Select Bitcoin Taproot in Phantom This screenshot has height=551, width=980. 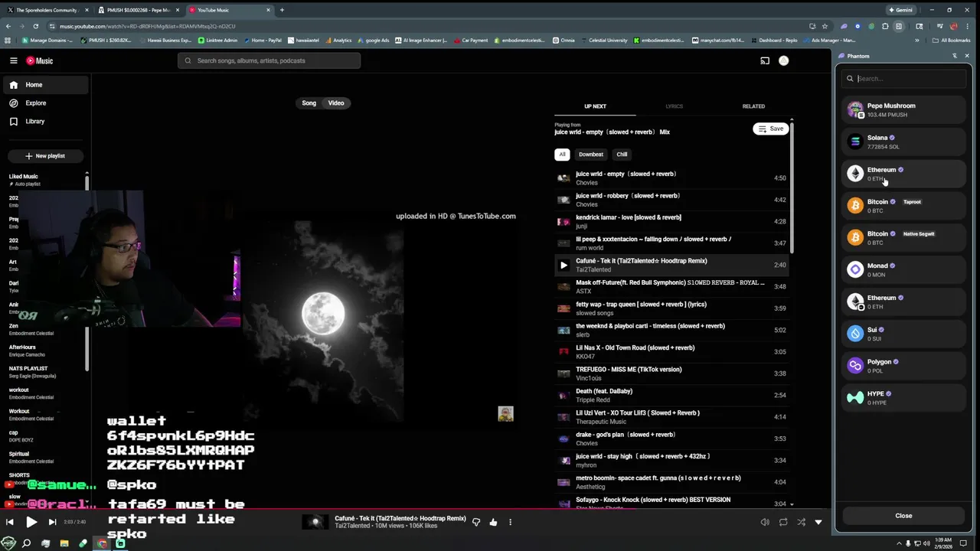point(903,206)
